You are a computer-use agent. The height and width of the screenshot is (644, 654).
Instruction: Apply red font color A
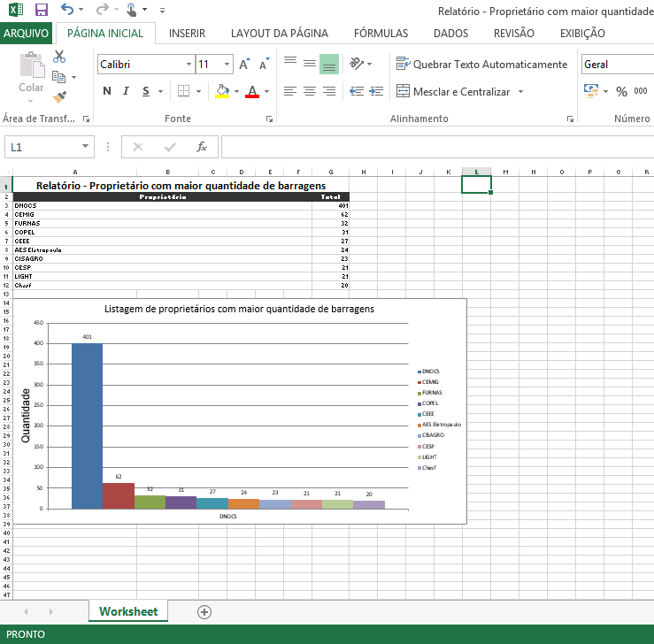tap(252, 91)
